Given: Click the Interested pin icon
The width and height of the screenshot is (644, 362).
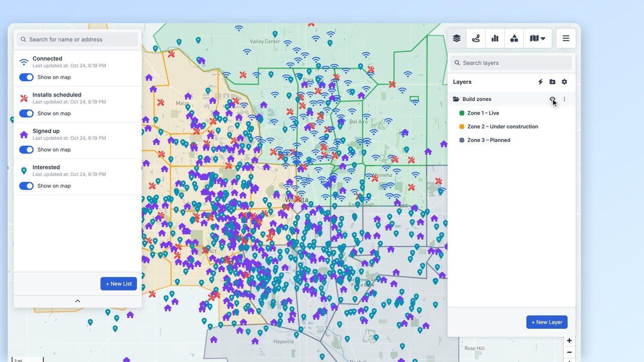Looking at the screenshot, I should tap(24, 171).
